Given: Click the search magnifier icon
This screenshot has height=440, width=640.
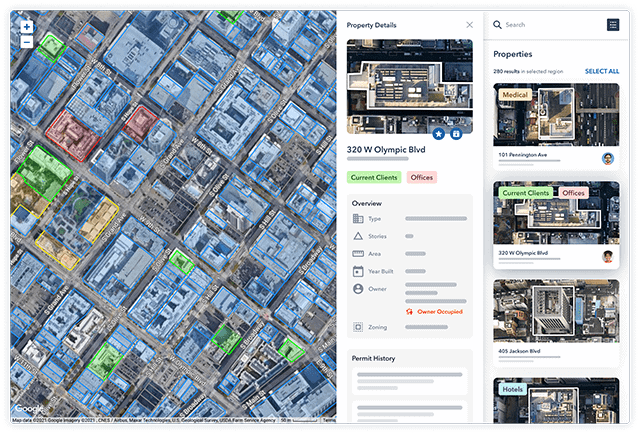Looking at the screenshot, I should tap(497, 24).
